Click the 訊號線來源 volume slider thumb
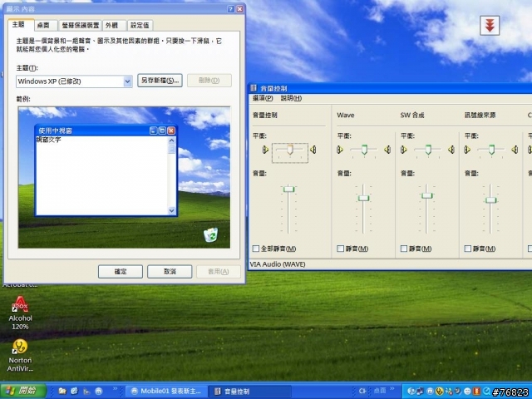 tap(491, 199)
